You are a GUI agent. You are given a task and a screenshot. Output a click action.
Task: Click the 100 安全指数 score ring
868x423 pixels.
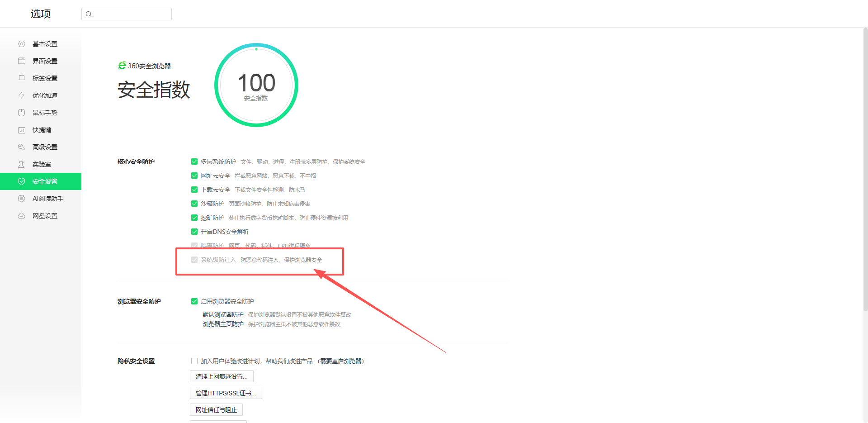[x=256, y=85]
